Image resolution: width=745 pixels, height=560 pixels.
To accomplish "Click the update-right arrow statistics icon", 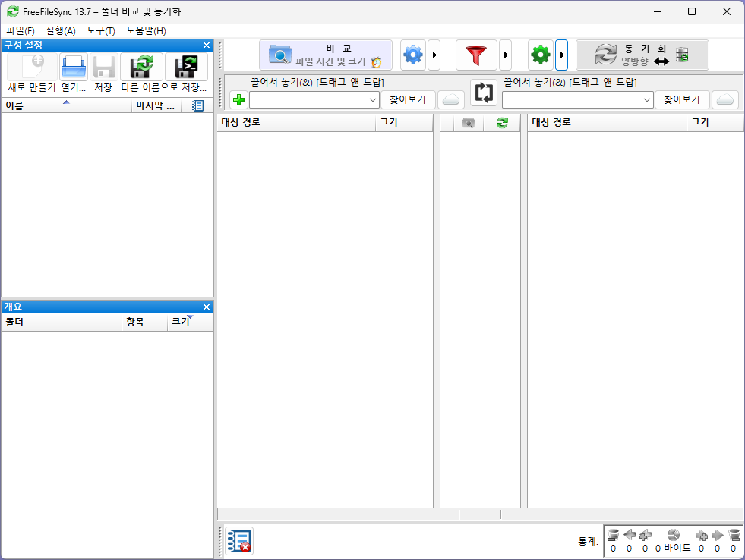I will click(718, 535).
